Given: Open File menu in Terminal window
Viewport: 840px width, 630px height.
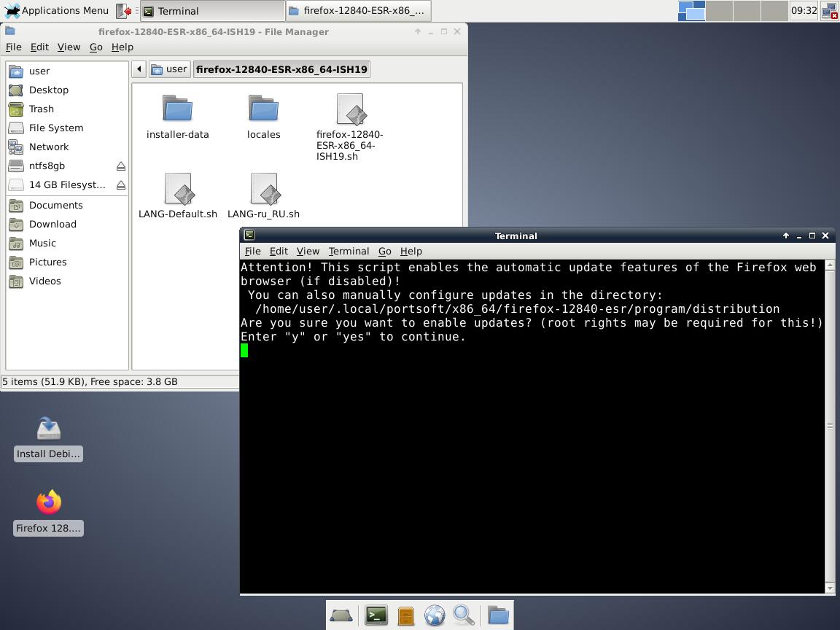Looking at the screenshot, I should (x=252, y=252).
